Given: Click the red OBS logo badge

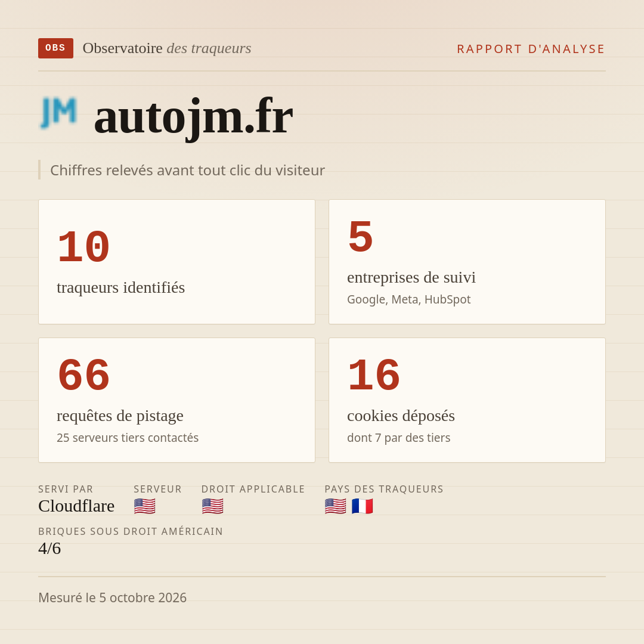Looking at the screenshot, I should pyautogui.click(x=56, y=48).
